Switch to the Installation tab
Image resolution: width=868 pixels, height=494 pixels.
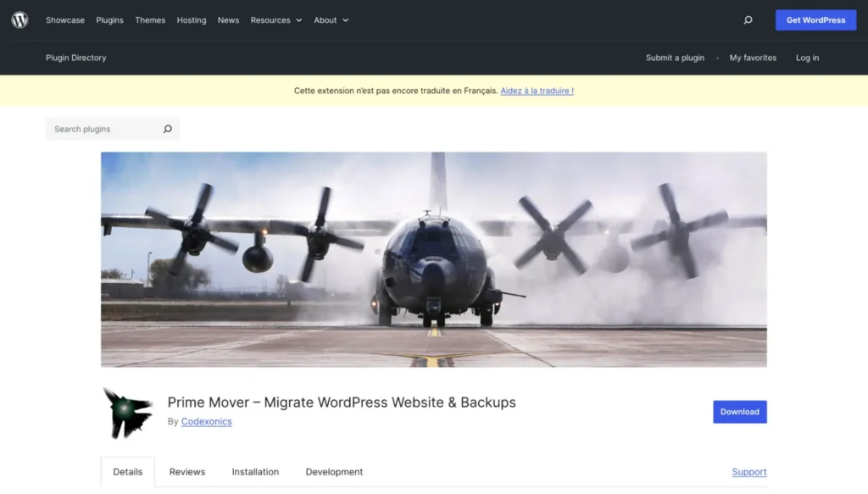point(255,472)
